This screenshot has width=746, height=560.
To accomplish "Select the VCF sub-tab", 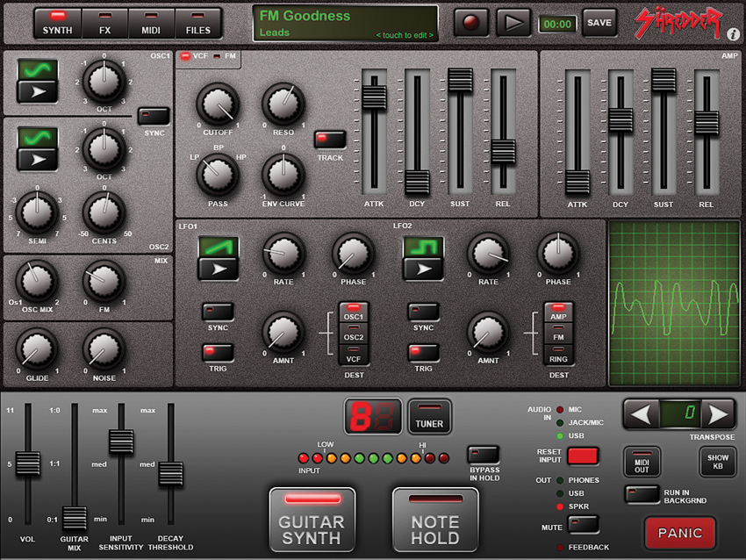I will tap(194, 56).
